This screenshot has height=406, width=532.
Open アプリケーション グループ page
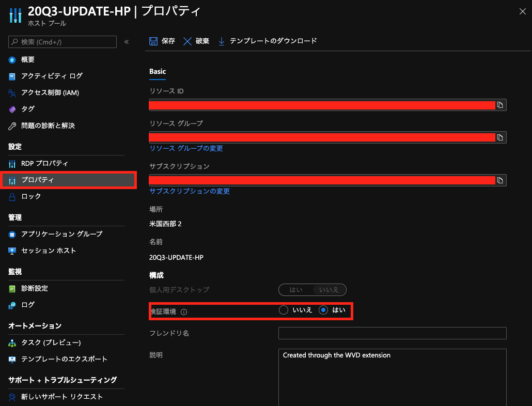point(52,233)
